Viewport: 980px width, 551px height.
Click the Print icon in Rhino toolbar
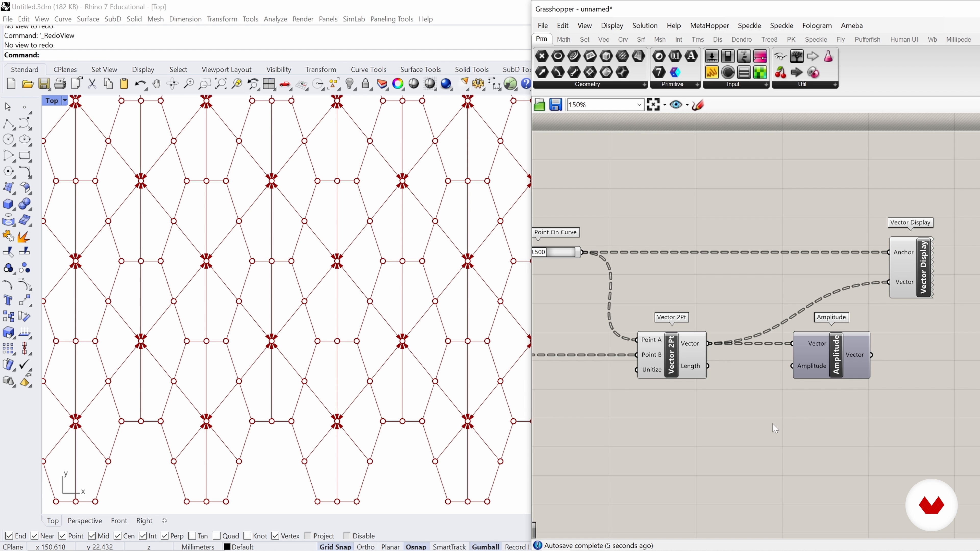60,84
